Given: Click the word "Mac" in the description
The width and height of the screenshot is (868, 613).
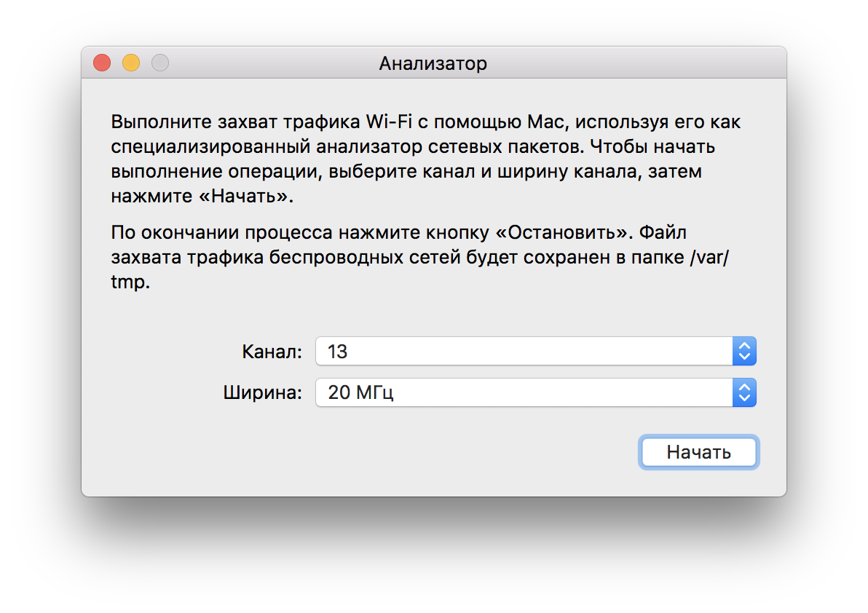Looking at the screenshot, I should tap(536, 122).
